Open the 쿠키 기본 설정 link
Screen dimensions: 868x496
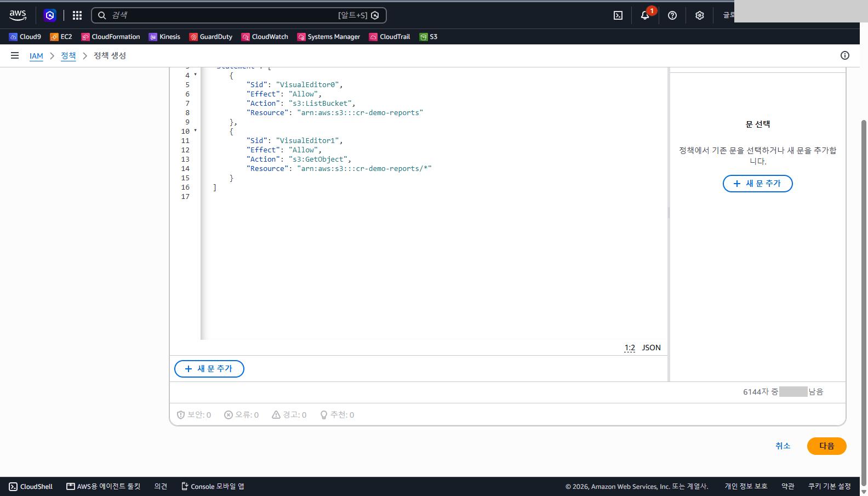tap(830, 487)
